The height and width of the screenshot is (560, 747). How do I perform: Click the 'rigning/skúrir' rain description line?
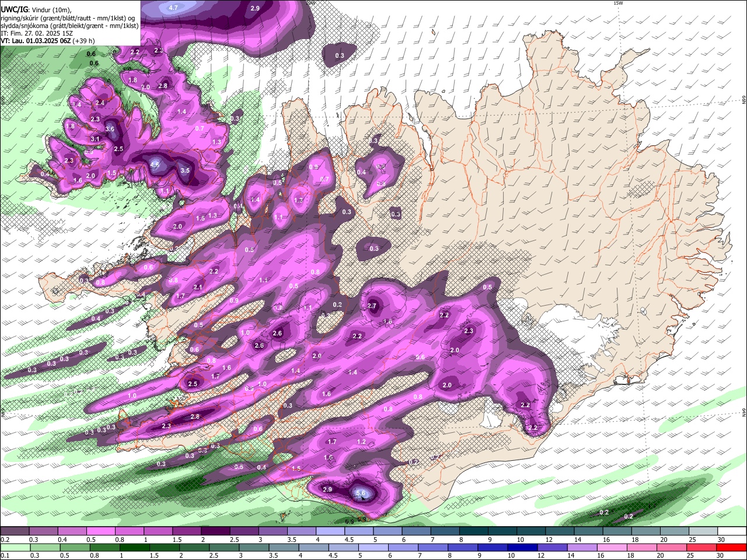click(x=68, y=18)
